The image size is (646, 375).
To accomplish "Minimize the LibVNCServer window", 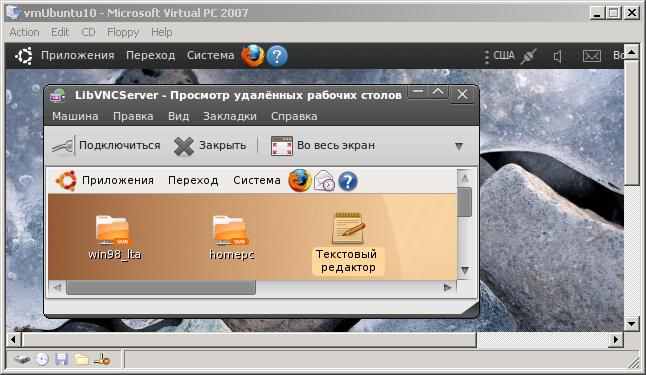I will coord(418,93).
